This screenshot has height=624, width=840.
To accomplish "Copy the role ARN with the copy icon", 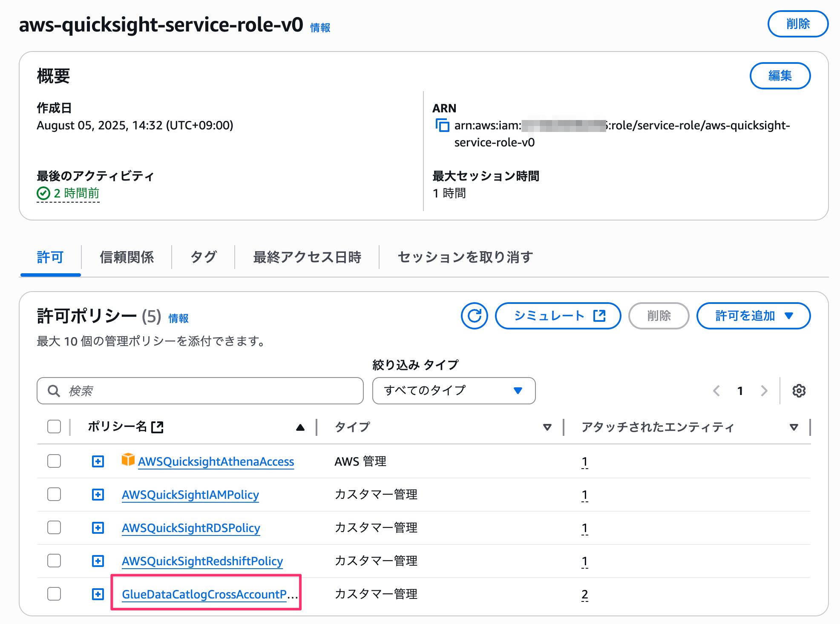I will [442, 126].
